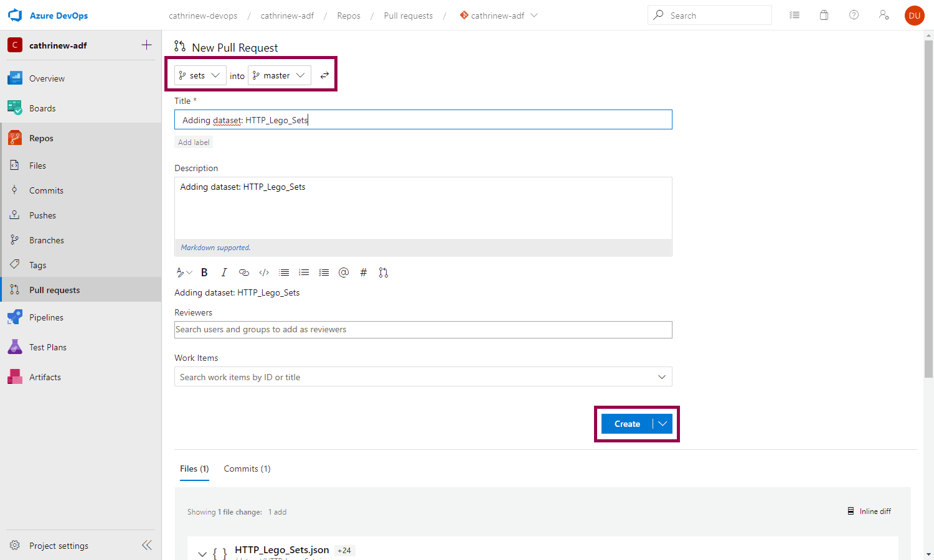This screenshot has height=560, width=934.
Task: Mention a person using the @ icon
Action: pos(344,273)
